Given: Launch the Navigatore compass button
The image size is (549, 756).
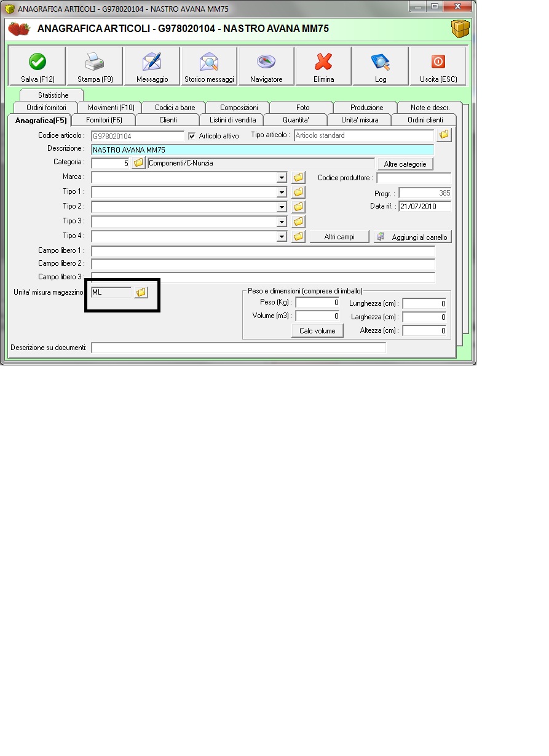Looking at the screenshot, I should (266, 66).
